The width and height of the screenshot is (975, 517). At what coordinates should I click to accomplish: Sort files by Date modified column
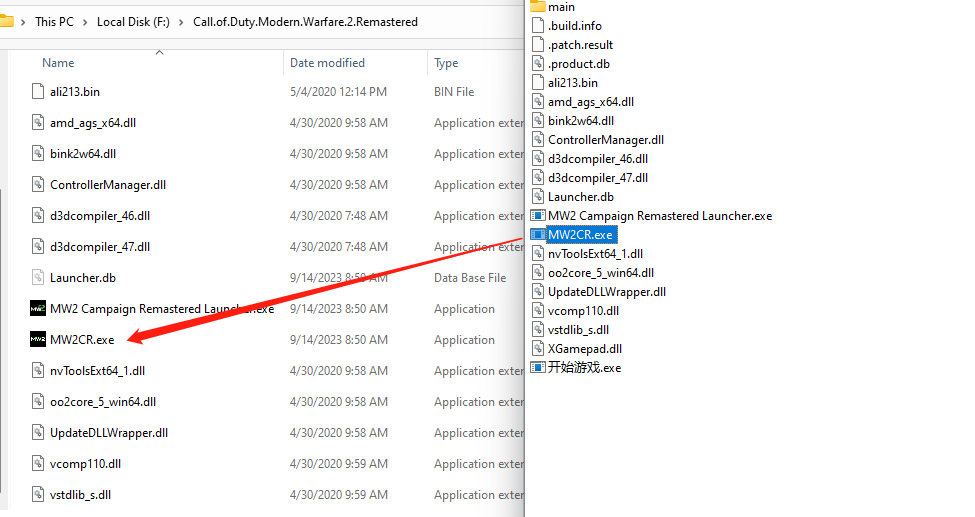(327, 63)
